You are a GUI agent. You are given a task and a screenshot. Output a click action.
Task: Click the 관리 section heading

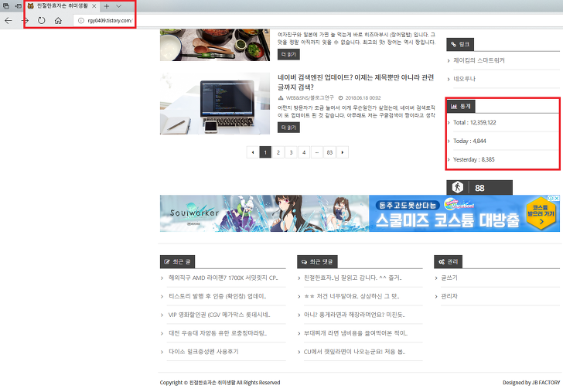tap(448, 261)
